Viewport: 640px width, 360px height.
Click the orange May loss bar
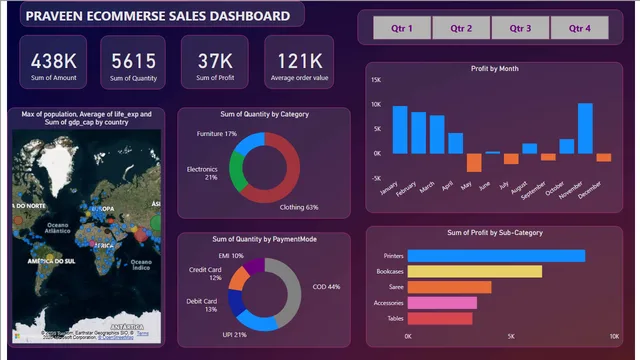[474, 162]
